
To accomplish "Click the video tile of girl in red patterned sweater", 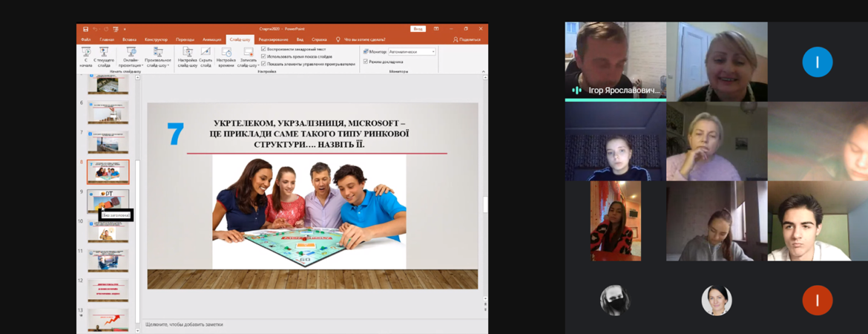I will coord(615,221).
